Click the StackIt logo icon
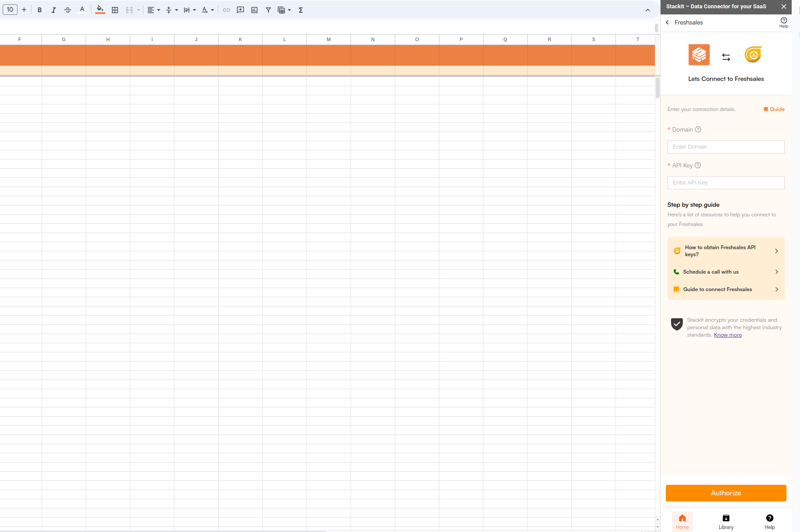This screenshot has width=800, height=532. point(699,55)
